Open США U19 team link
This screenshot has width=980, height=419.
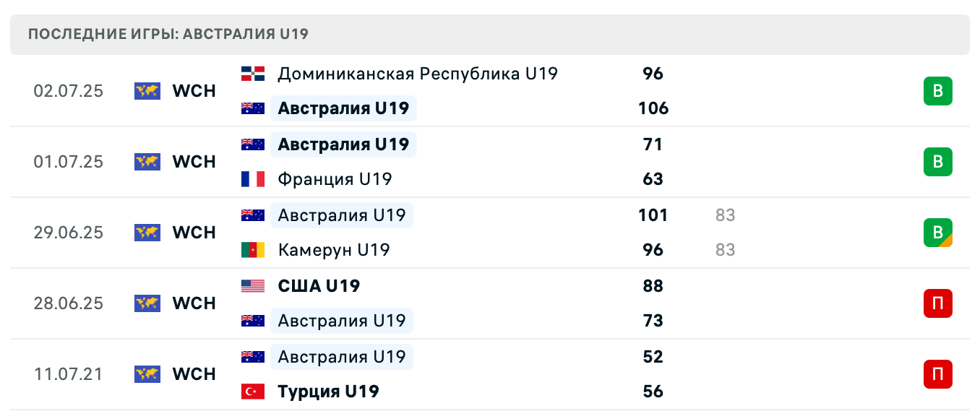(319, 286)
